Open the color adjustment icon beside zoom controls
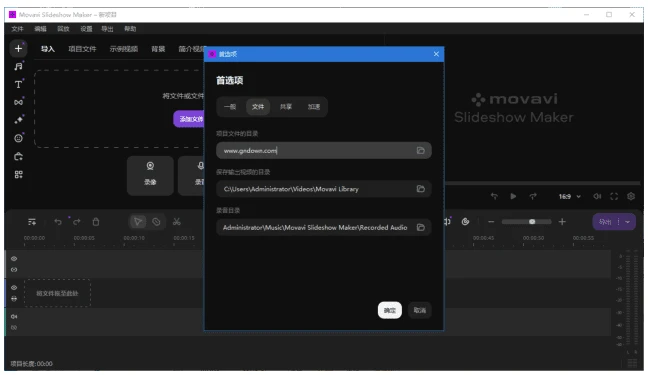 pyautogui.click(x=465, y=222)
